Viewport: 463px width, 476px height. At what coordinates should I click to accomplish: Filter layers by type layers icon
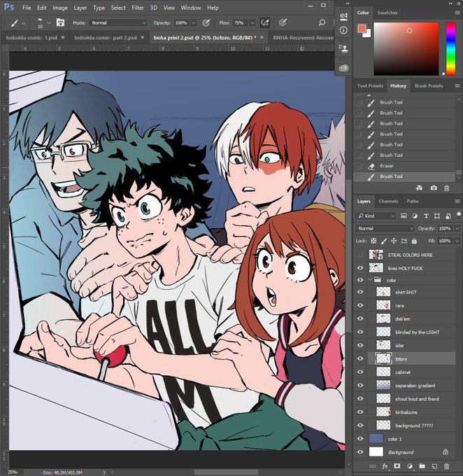(426, 216)
